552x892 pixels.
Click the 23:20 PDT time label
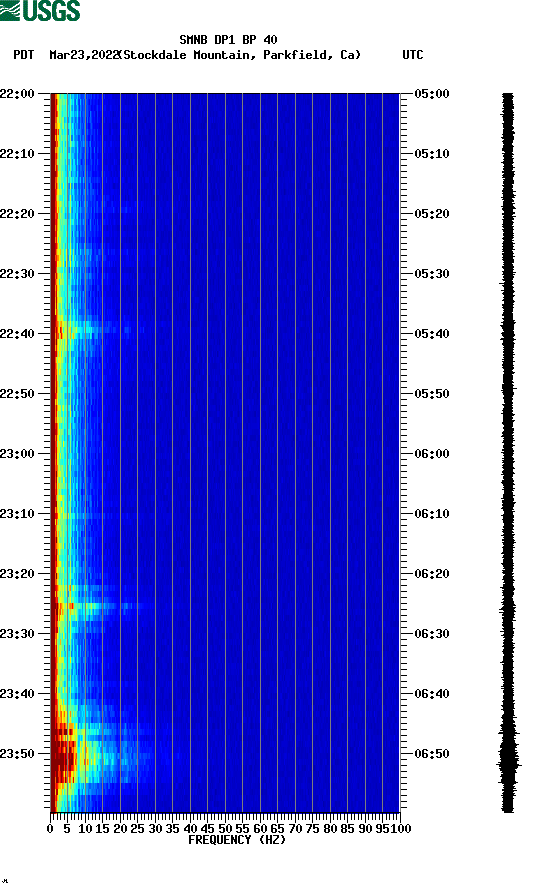(x=17, y=574)
